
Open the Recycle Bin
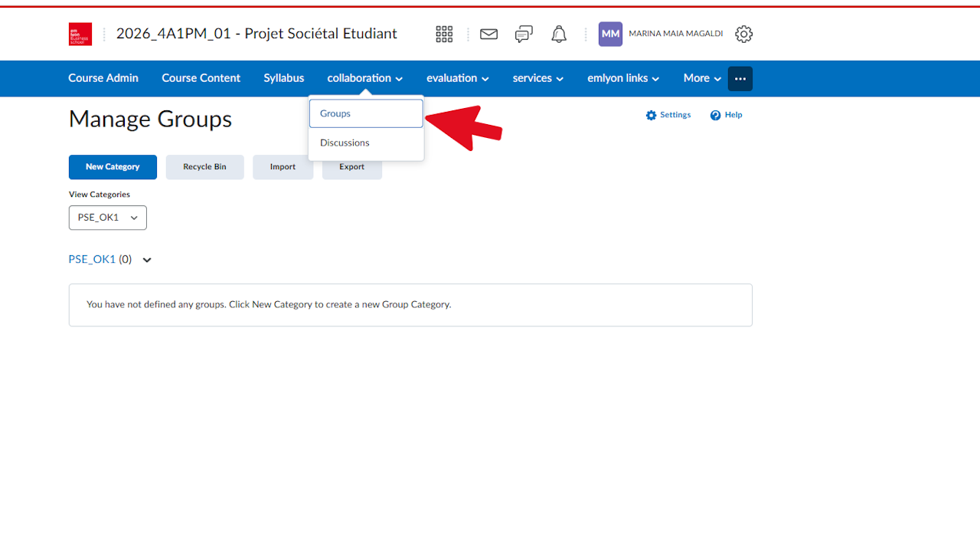point(204,167)
